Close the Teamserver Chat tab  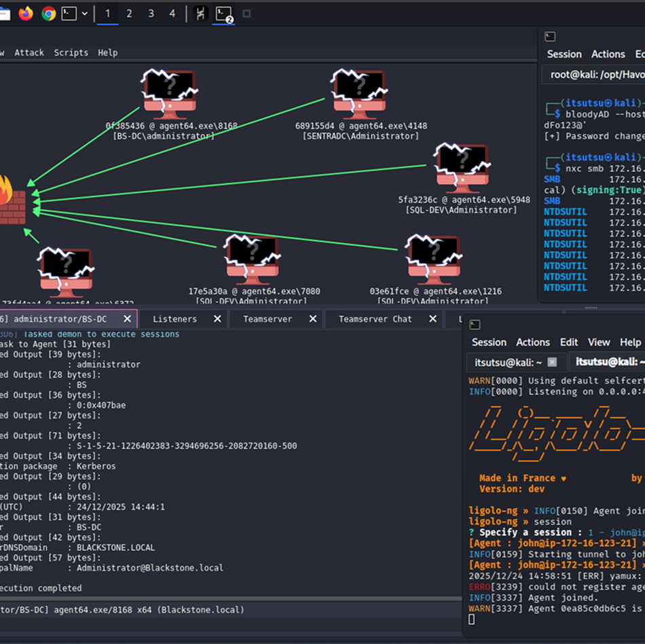[433, 319]
